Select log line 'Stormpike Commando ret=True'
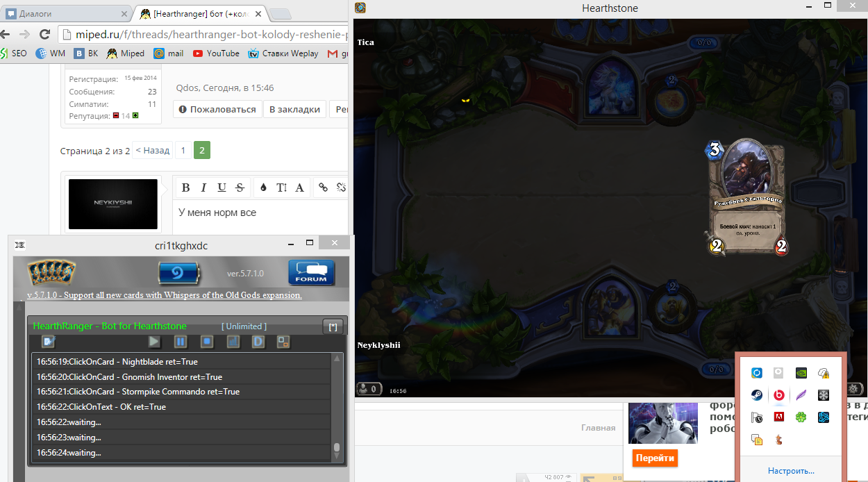 pos(182,392)
